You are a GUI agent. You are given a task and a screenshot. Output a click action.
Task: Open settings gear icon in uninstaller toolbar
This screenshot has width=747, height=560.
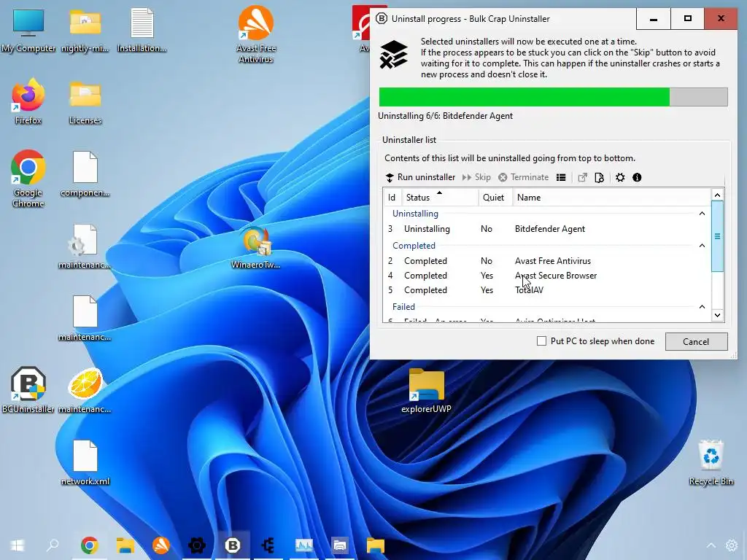pos(620,178)
